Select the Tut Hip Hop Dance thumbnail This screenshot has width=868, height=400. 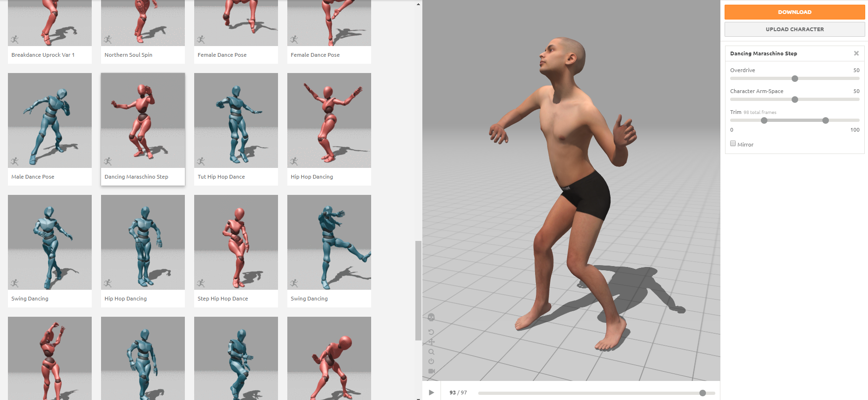236,120
